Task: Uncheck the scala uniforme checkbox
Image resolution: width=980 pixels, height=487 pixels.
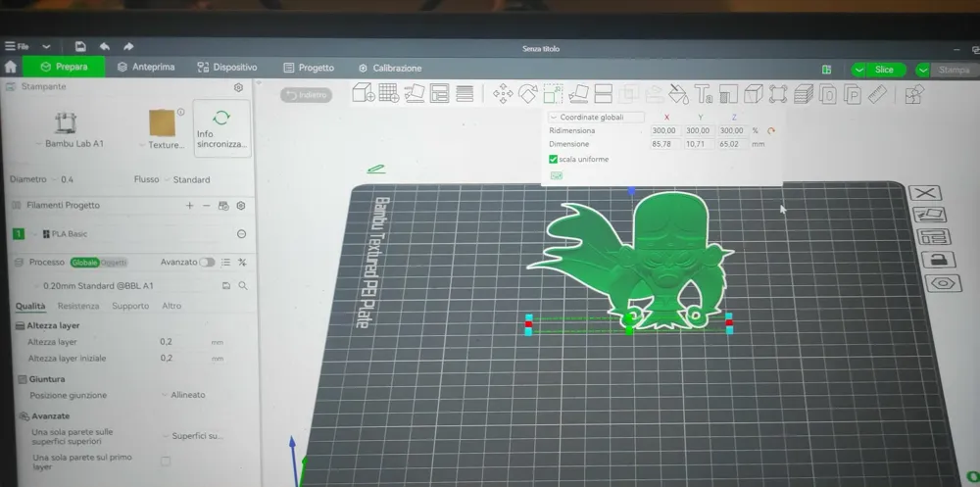Action: pos(553,160)
